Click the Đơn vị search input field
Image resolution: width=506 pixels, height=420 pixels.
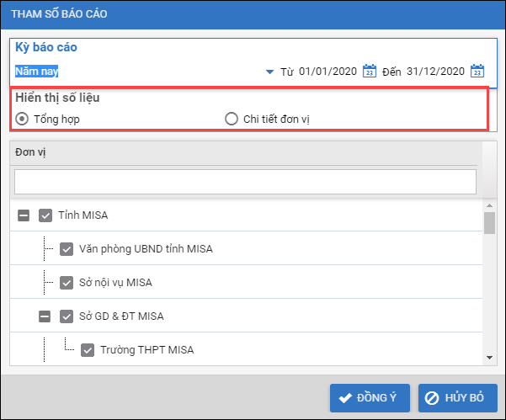point(245,182)
